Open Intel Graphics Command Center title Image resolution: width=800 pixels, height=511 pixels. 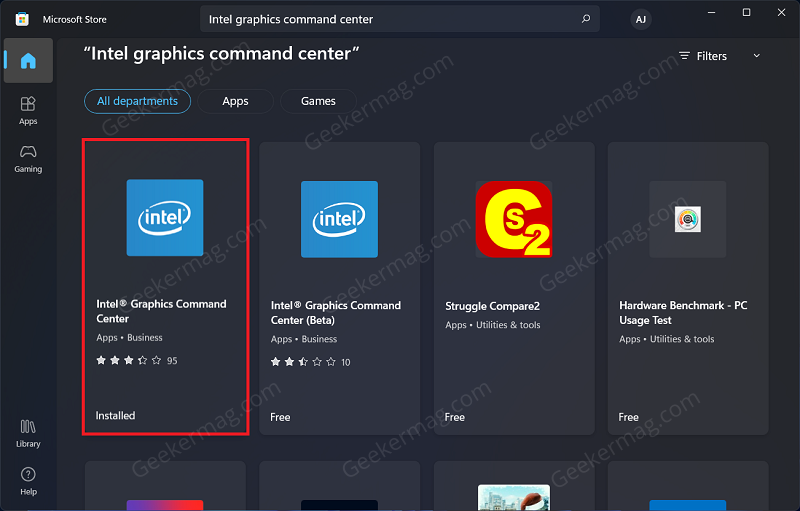pyautogui.click(x=161, y=311)
